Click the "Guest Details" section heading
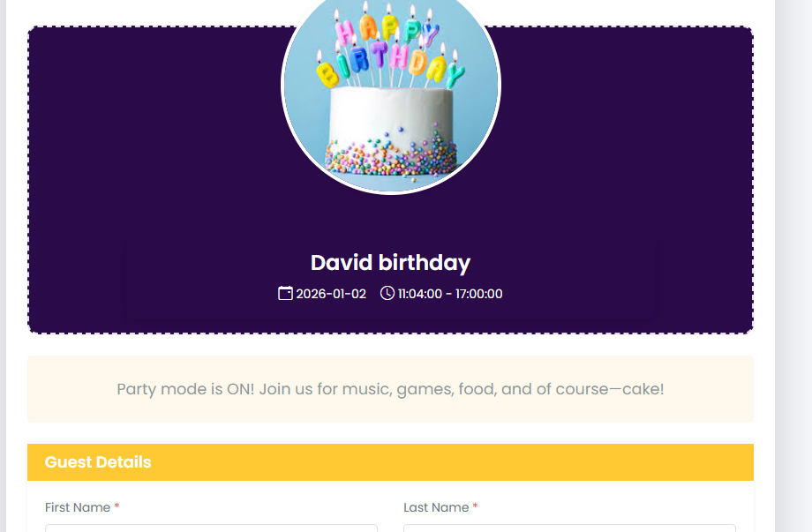Image resolution: width=812 pixels, height=532 pixels. (98, 462)
